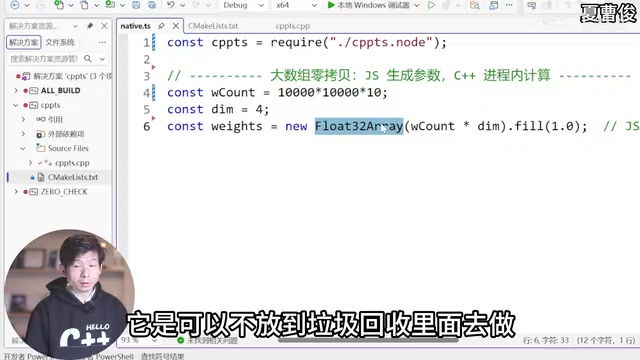Click the open file toolbar icon
Screen dimensions: 640x360
point(84,5)
